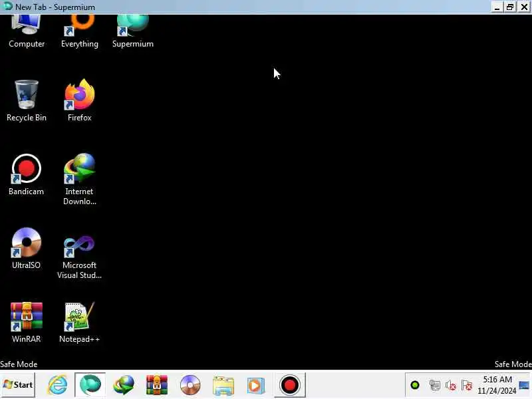The width and height of the screenshot is (532, 399).
Task: Switch to Supermium in the taskbar
Action: pos(90,385)
